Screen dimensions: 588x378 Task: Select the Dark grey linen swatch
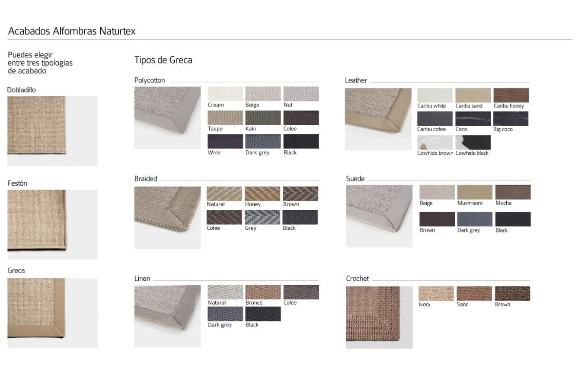(x=225, y=314)
